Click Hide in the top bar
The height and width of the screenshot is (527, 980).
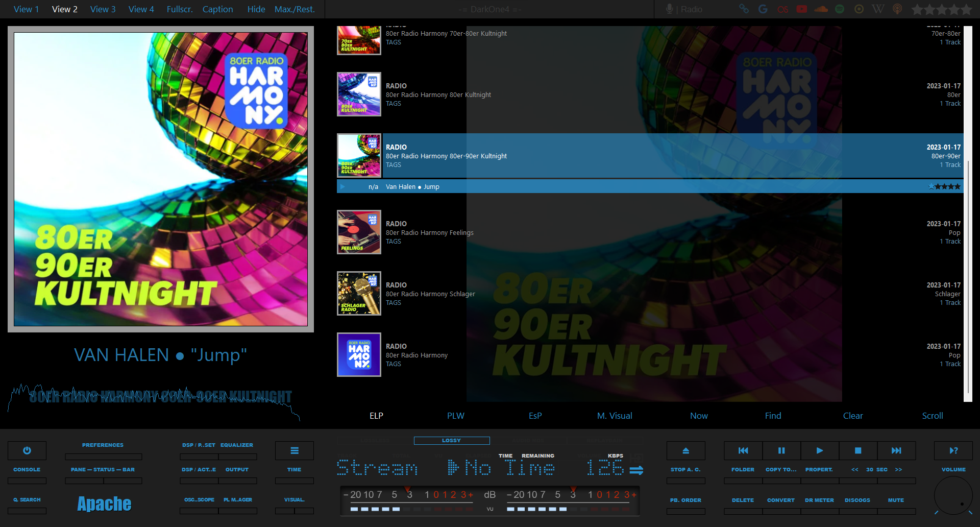pos(256,9)
